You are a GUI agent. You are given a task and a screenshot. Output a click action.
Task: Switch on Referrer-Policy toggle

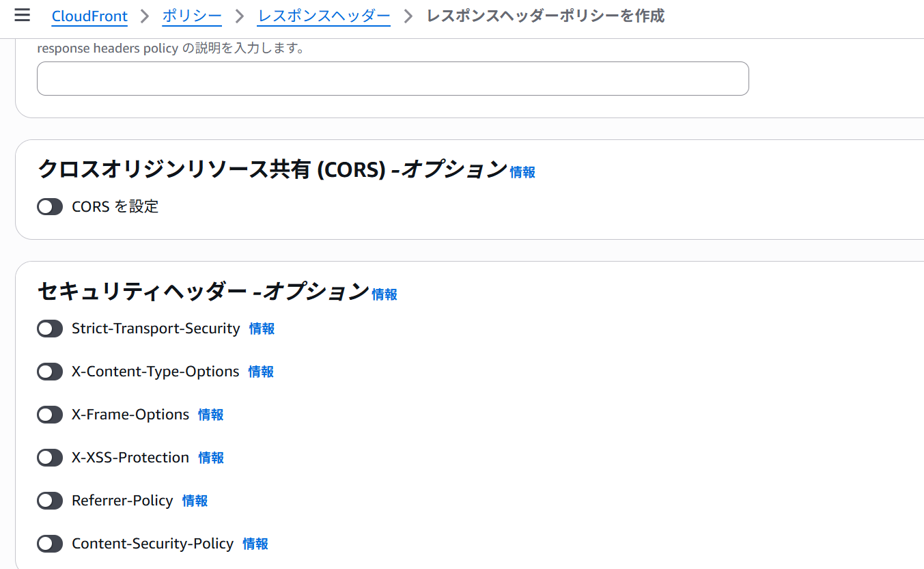tap(50, 501)
